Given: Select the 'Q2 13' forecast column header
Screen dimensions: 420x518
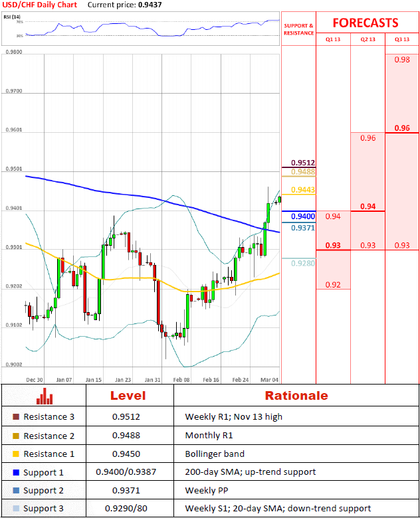Looking at the screenshot, I should (x=367, y=39).
